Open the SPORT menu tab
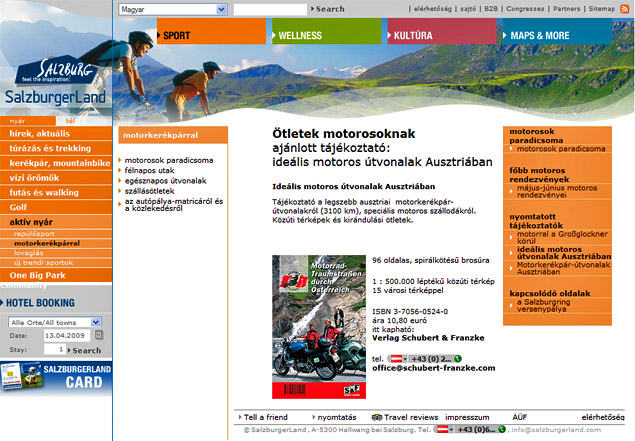Image resolution: width=635 pixels, height=441 pixels. 211,31
